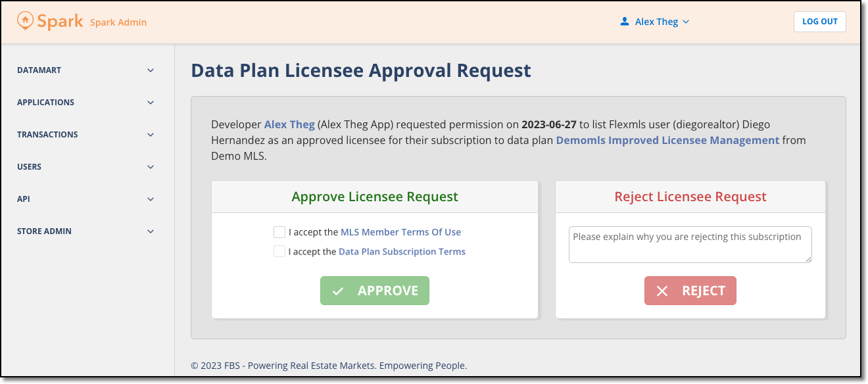Click the Alex Theg username in header
Screen dimensions: 868x384
tap(656, 22)
